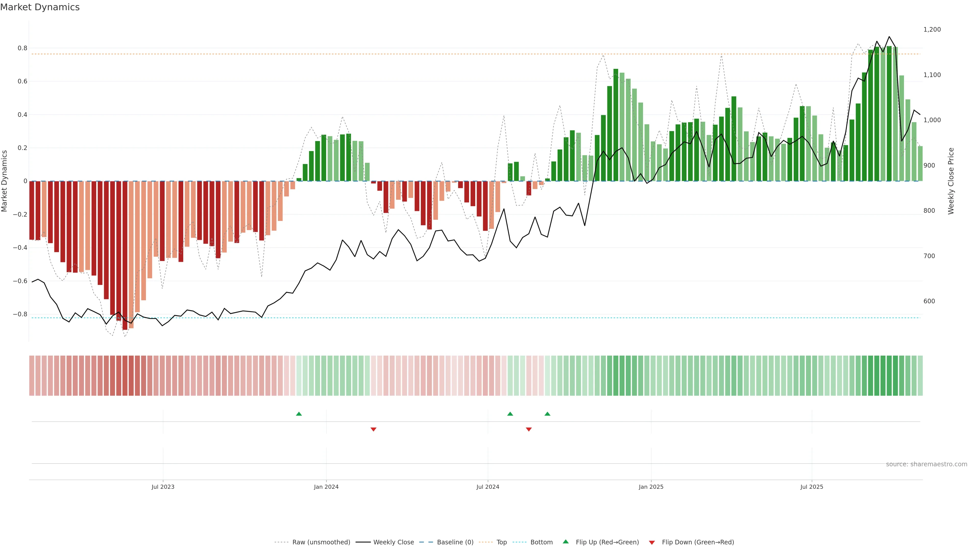The image size is (980, 551).
Task: Click the last green Flip Up triangle
Action: (547, 414)
